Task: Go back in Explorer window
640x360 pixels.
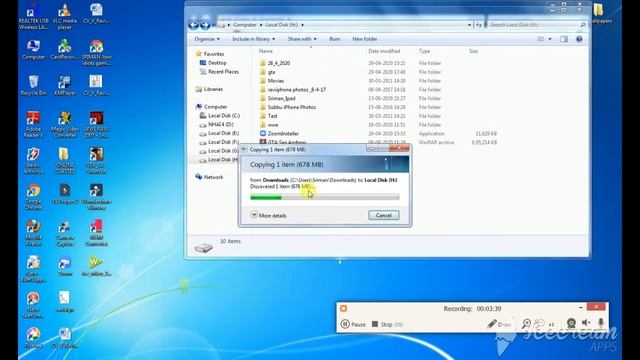Action: [193, 25]
